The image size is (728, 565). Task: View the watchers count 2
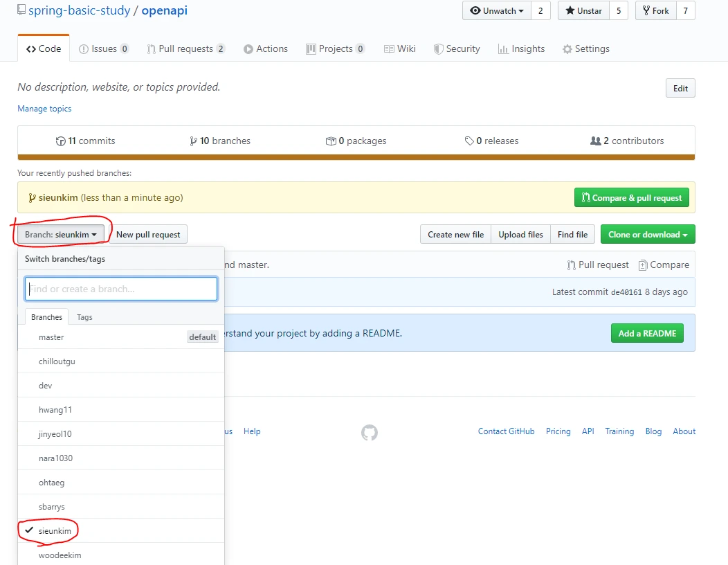click(x=540, y=10)
